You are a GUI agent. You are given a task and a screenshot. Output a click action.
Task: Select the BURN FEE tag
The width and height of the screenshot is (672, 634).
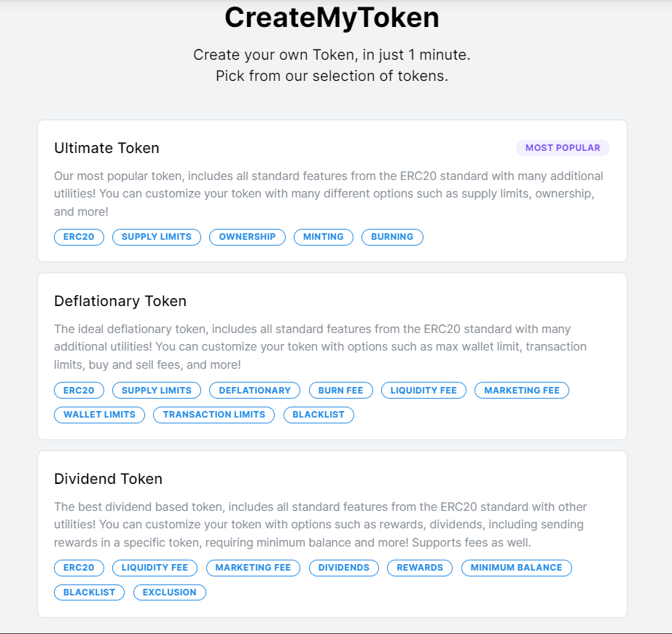click(x=340, y=391)
